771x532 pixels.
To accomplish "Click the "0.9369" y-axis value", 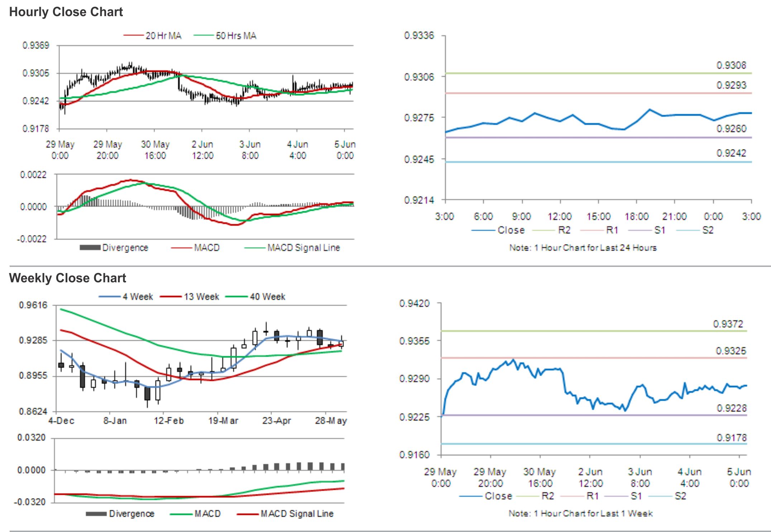I will (x=36, y=45).
